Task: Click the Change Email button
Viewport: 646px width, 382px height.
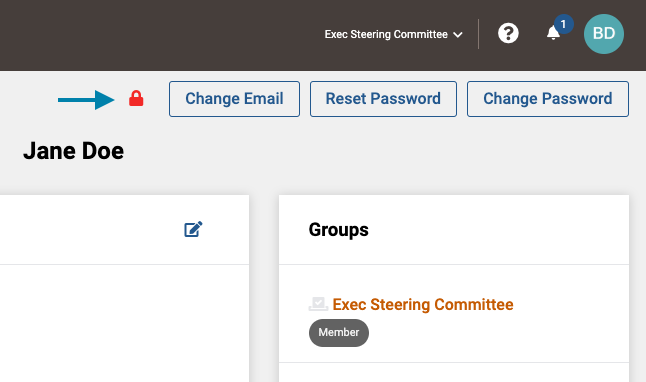Action: coord(234,99)
